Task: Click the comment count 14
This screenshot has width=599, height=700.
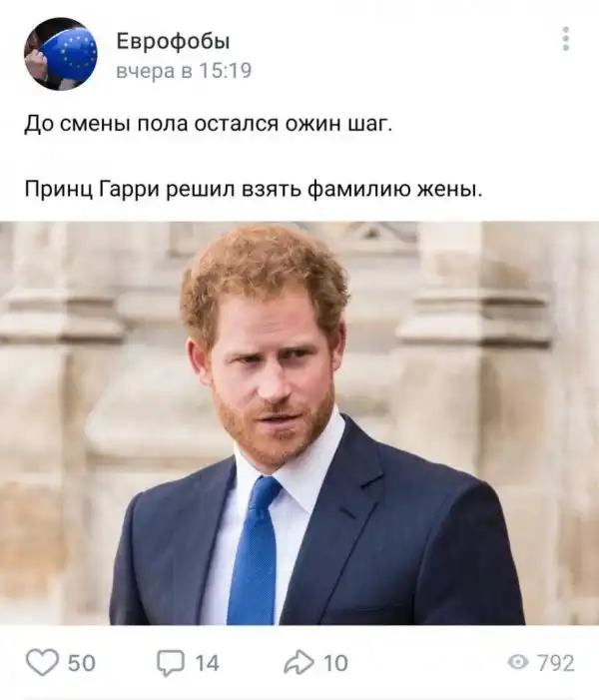Action: pyautogui.click(x=207, y=663)
